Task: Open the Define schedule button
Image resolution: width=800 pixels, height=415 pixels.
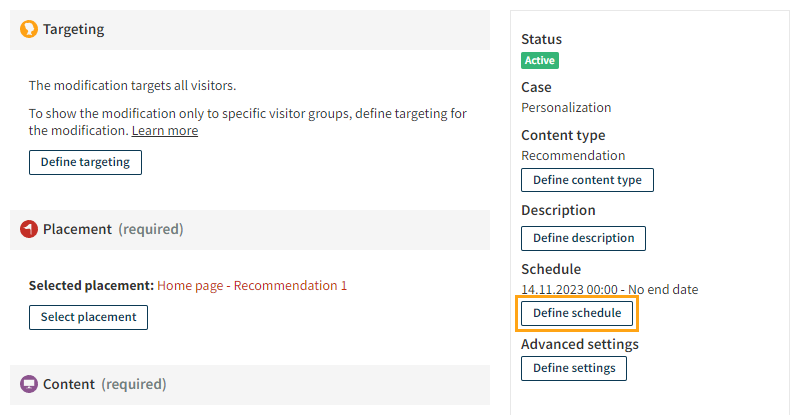Action: tap(577, 313)
